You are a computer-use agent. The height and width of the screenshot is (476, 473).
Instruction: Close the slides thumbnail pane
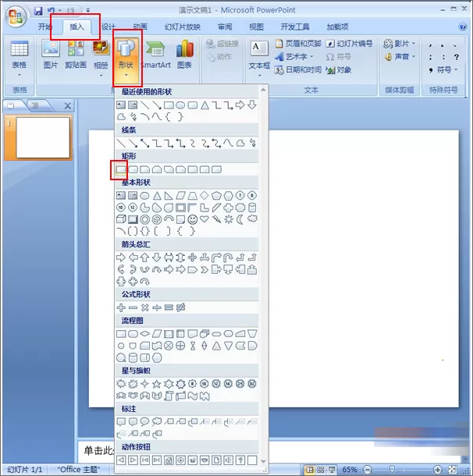68,106
